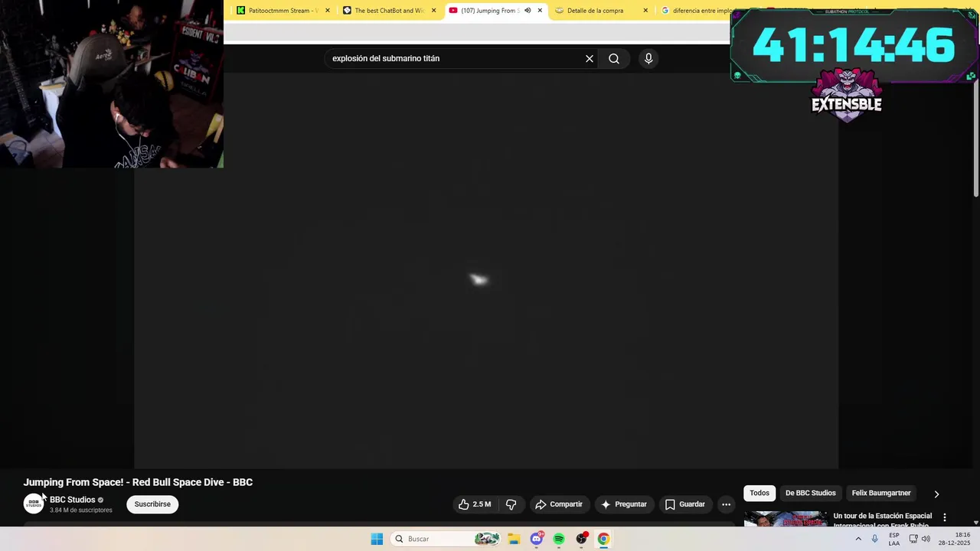Click the YouTube search magnifier button

coord(614,58)
